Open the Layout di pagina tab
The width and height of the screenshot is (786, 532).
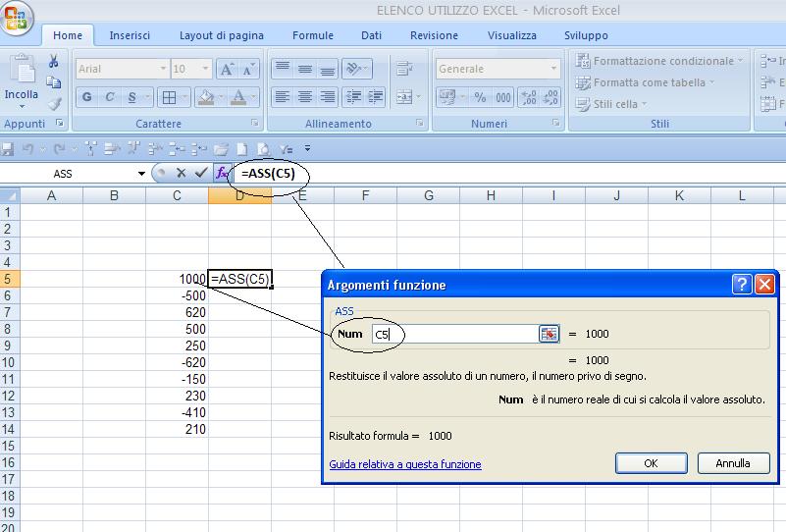click(222, 35)
